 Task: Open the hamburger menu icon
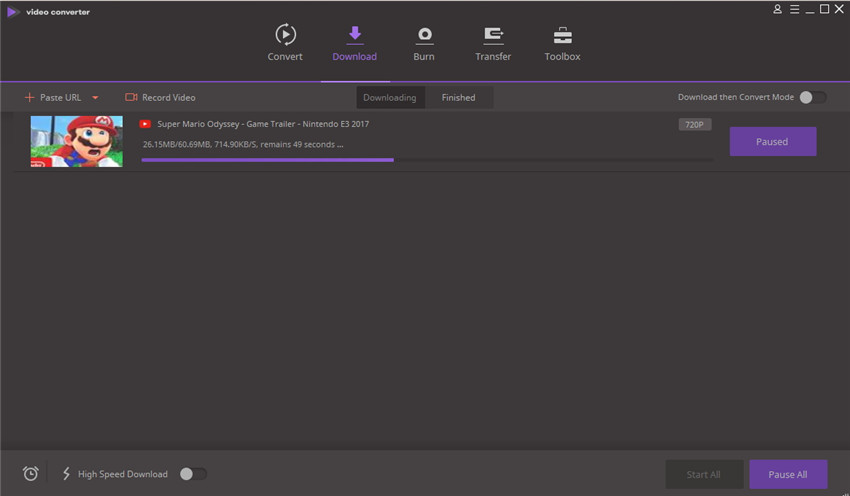[x=794, y=9]
